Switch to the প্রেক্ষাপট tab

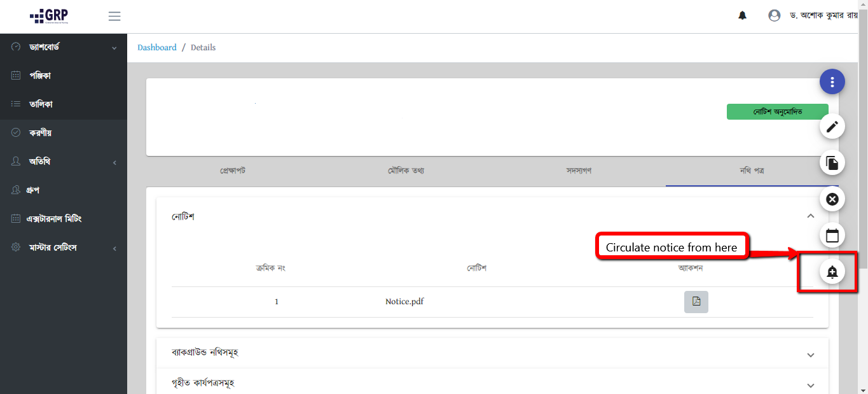[x=233, y=171]
